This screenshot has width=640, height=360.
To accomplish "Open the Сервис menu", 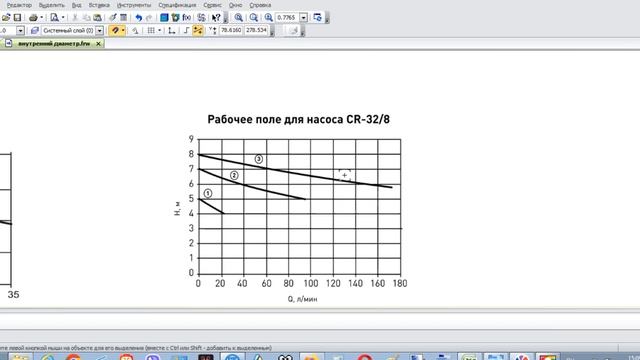I will coord(212,5).
